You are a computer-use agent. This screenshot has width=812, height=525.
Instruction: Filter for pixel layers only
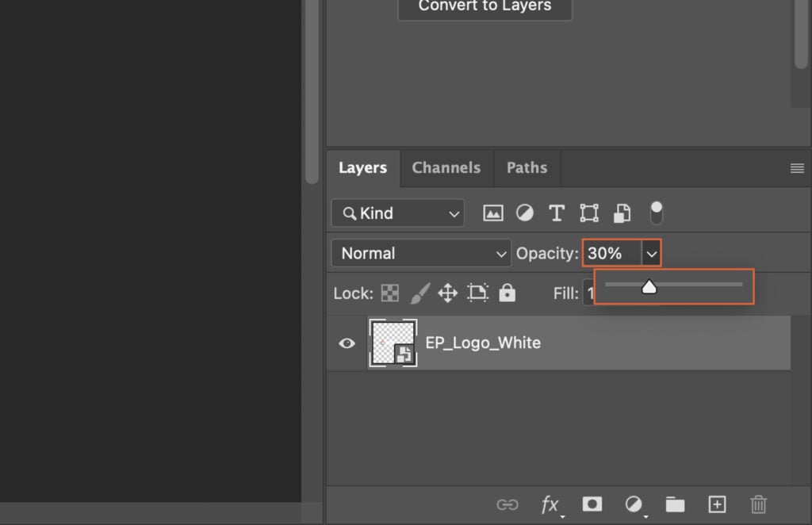492,213
